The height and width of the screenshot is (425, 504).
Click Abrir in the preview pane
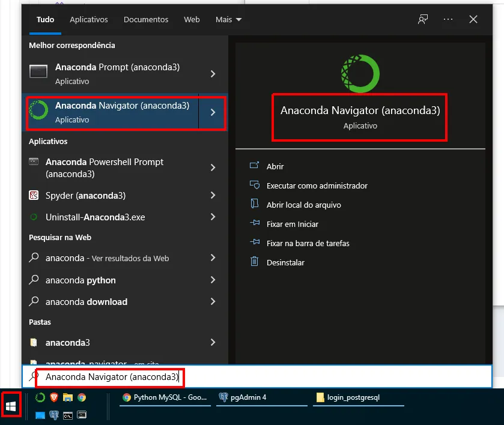click(x=275, y=166)
